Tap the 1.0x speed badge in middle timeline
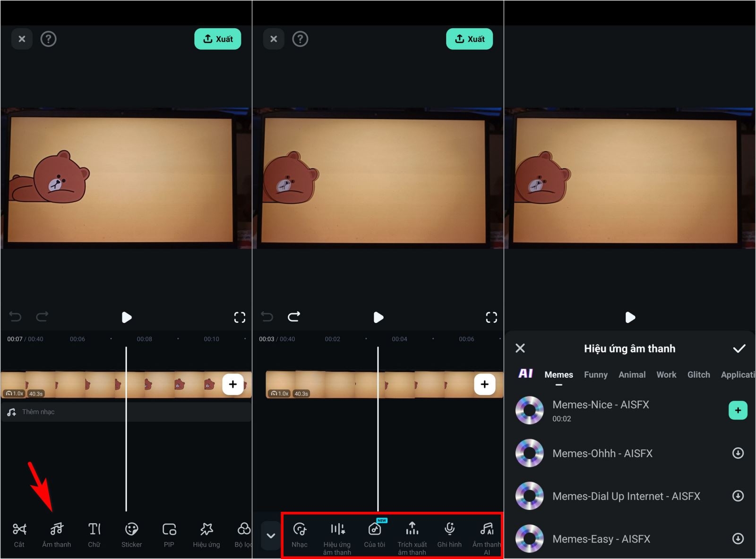Viewport: 756px width, 559px height. click(280, 393)
